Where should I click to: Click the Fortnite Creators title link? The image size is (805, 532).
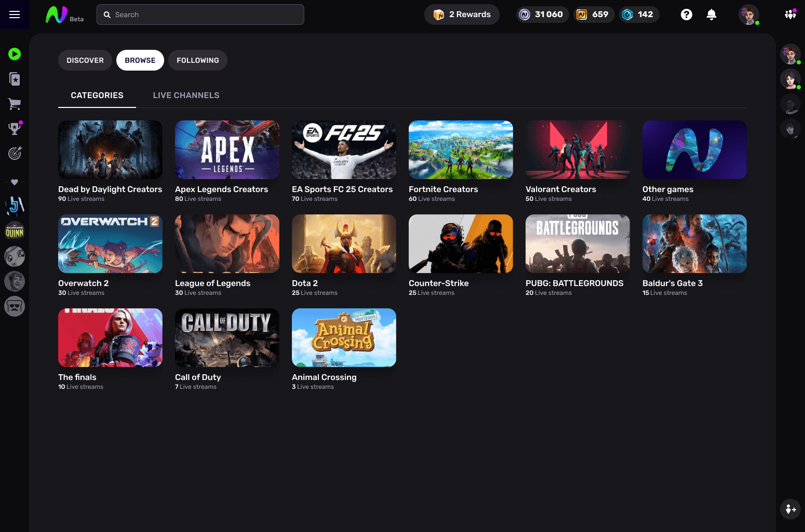[443, 189]
